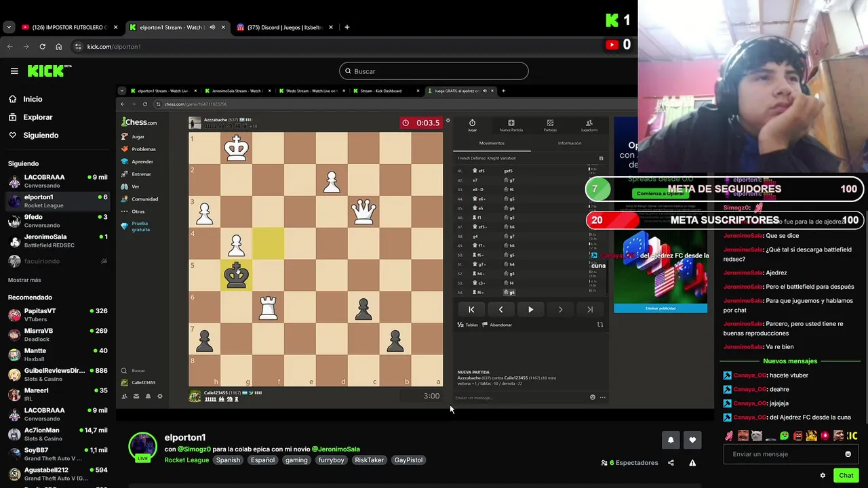Reload the Kick page
868x488 pixels.
pyautogui.click(x=42, y=47)
